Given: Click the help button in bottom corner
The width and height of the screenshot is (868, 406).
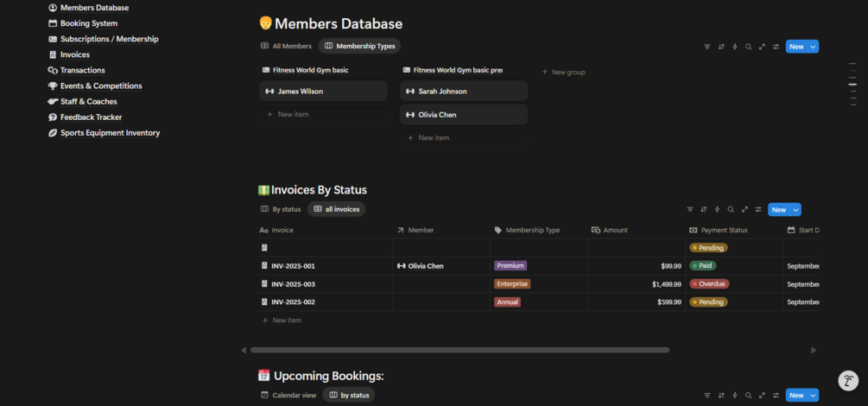Looking at the screenshot, I should point(848,381).
